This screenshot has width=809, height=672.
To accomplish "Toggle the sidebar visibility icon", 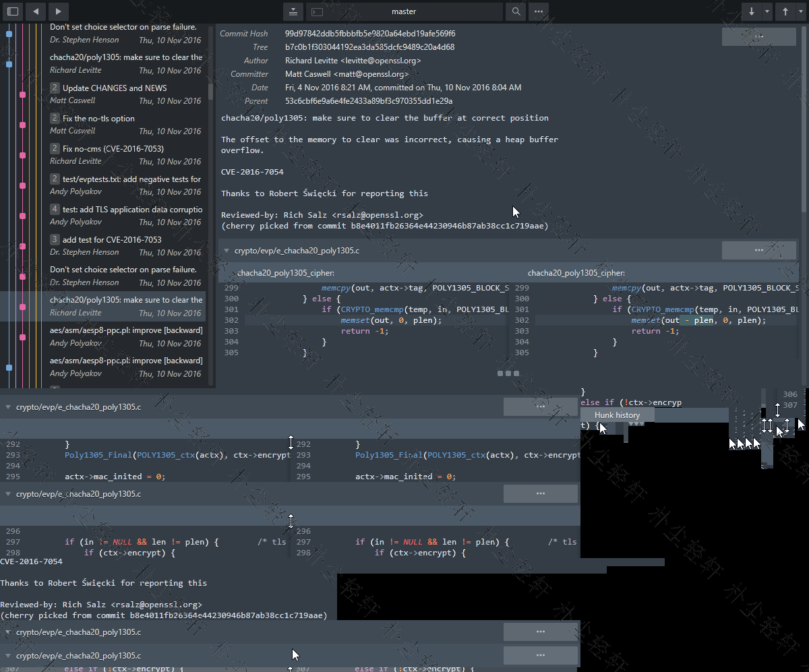I will point(12,11).
